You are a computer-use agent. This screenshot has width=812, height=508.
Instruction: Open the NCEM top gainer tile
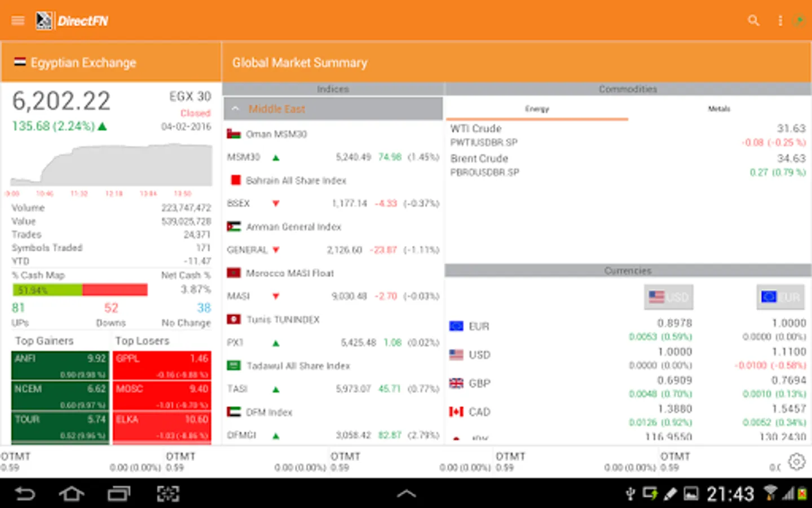coord(60,396)
